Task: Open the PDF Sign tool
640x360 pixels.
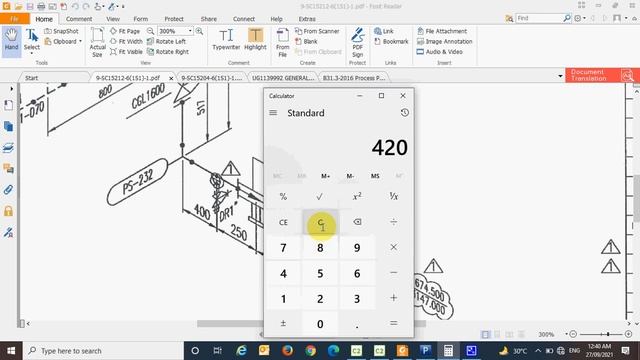Action: coord(358,42)
